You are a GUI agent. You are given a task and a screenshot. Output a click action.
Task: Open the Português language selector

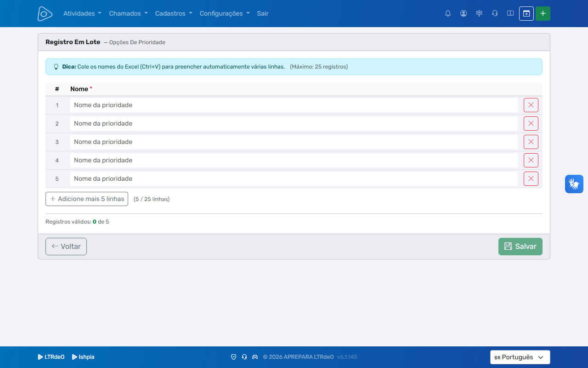(x=520, y=357)
